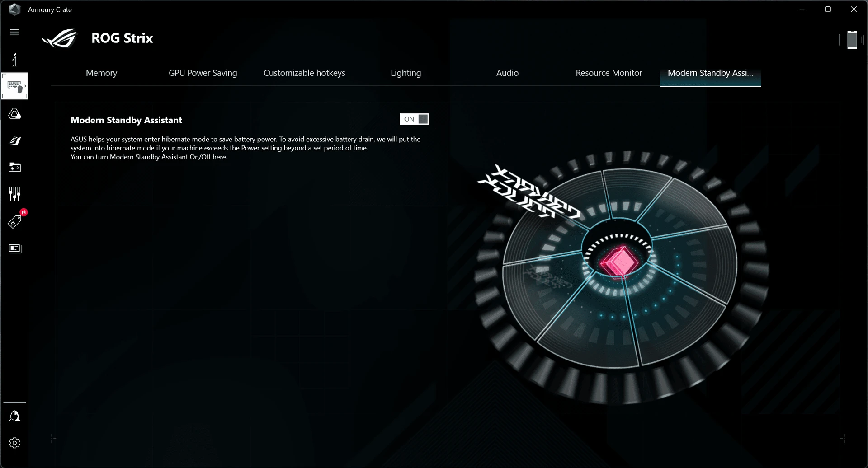This screenshot has width=868, height=468.
Task: Maximize the Armoury Crate window
Action: tap(828, 9)
